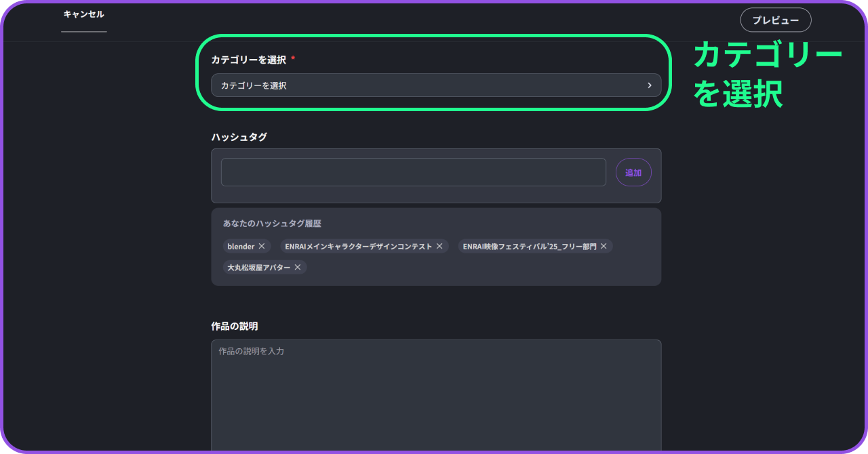Viewport: 868px width, 454px height.
Task: Click the あなたのハッシュタグ履歴 heading
Action: [272, 224]
